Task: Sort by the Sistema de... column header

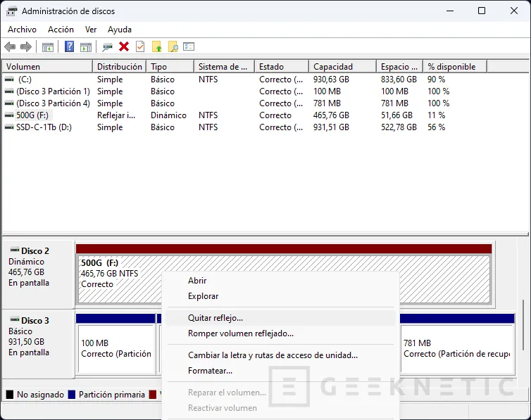Action: point(225,67)
